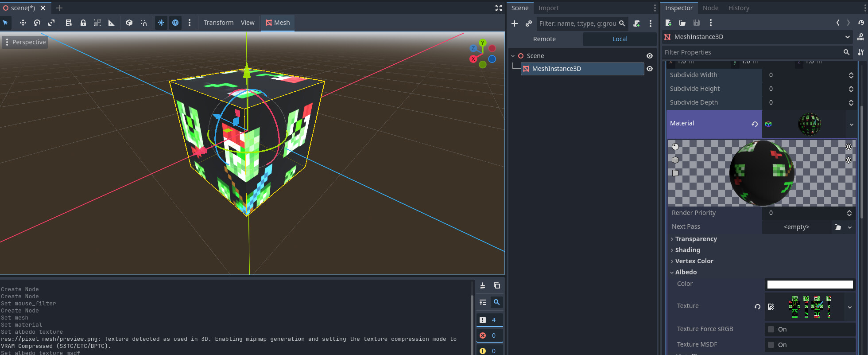Click the instantiate child scene link icon

528,23
